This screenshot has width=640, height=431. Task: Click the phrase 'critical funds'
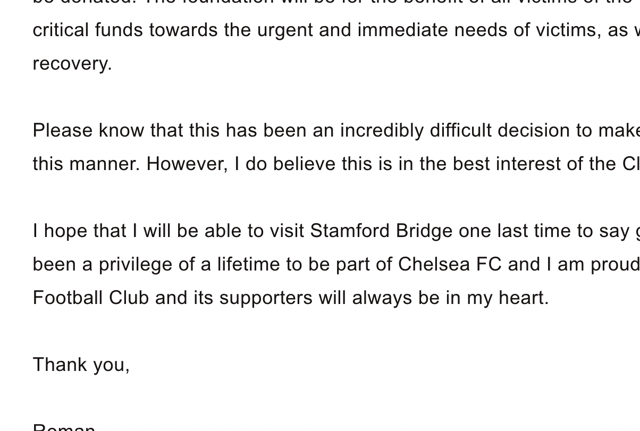(88, 30)
